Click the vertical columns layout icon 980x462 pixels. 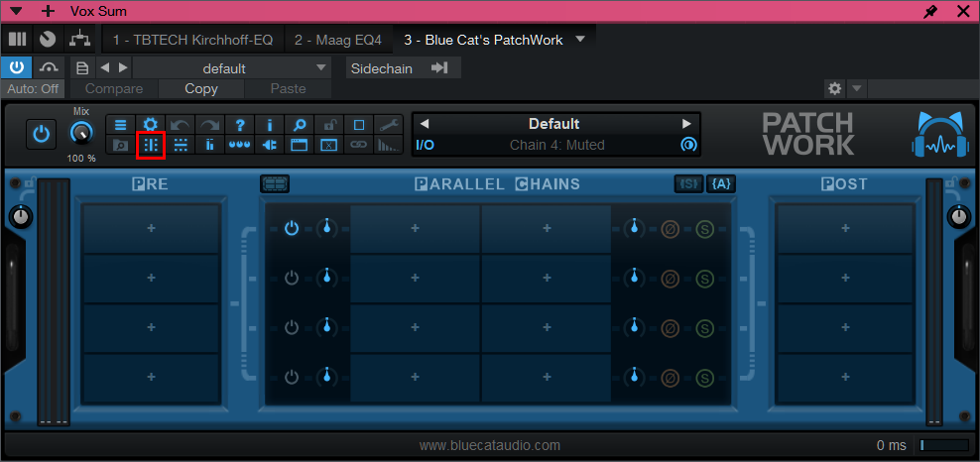click(x=151, y=145)
